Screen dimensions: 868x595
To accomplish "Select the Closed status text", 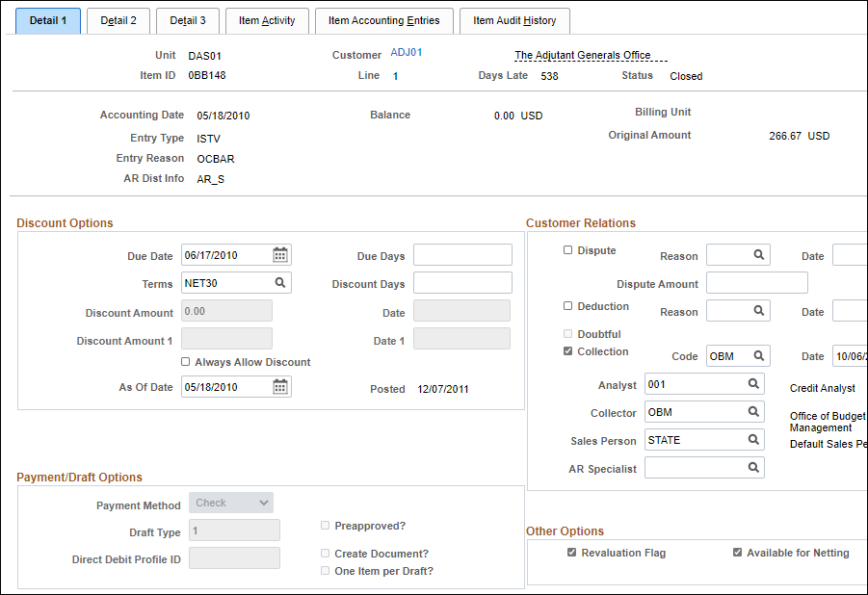I will click(x=686, y=76).
